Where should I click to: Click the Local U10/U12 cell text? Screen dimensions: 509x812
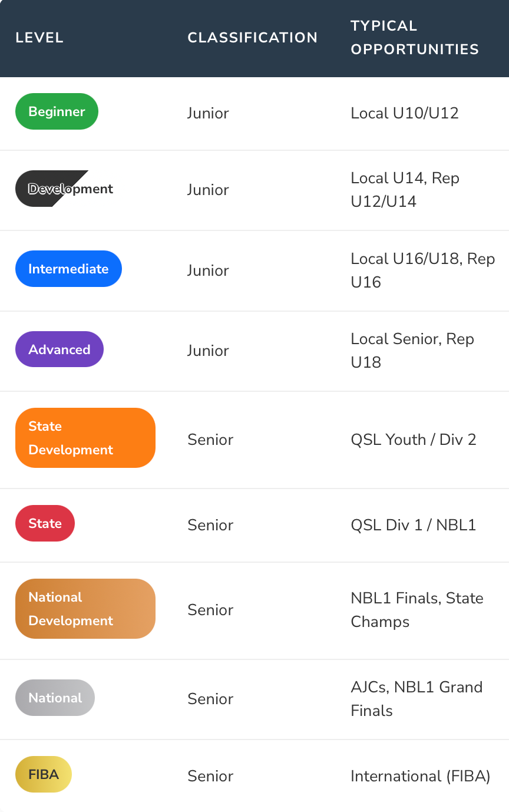click(x=405, y=113)
